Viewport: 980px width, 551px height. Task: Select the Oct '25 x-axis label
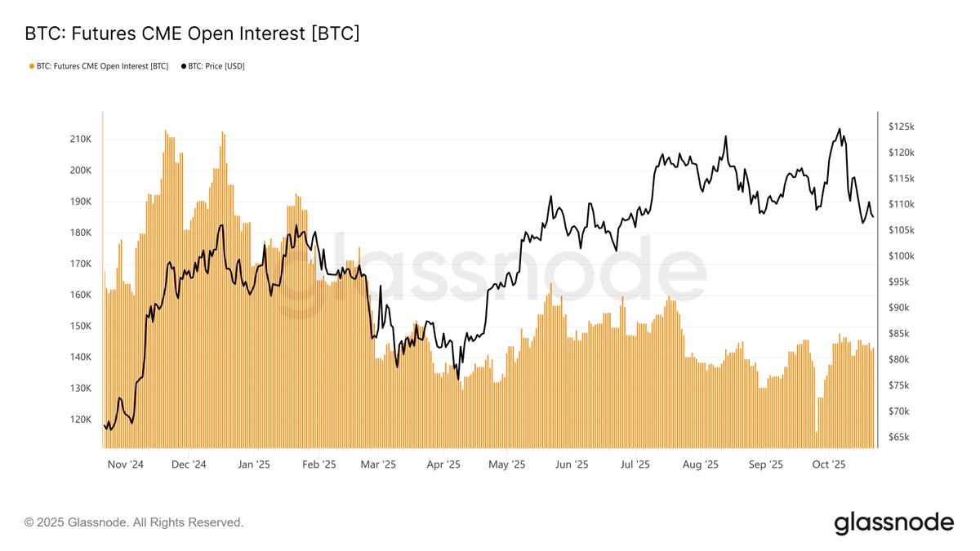[x=829, y=464]
